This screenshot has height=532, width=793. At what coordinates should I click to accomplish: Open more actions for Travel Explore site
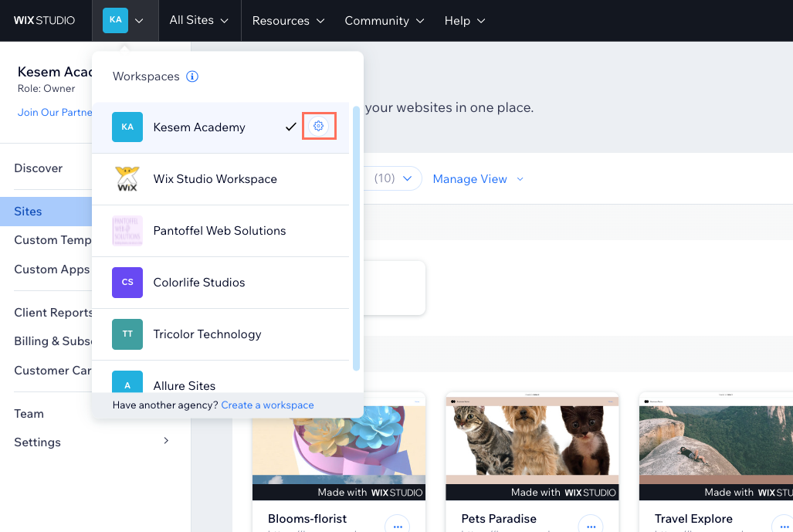point(783,524)
